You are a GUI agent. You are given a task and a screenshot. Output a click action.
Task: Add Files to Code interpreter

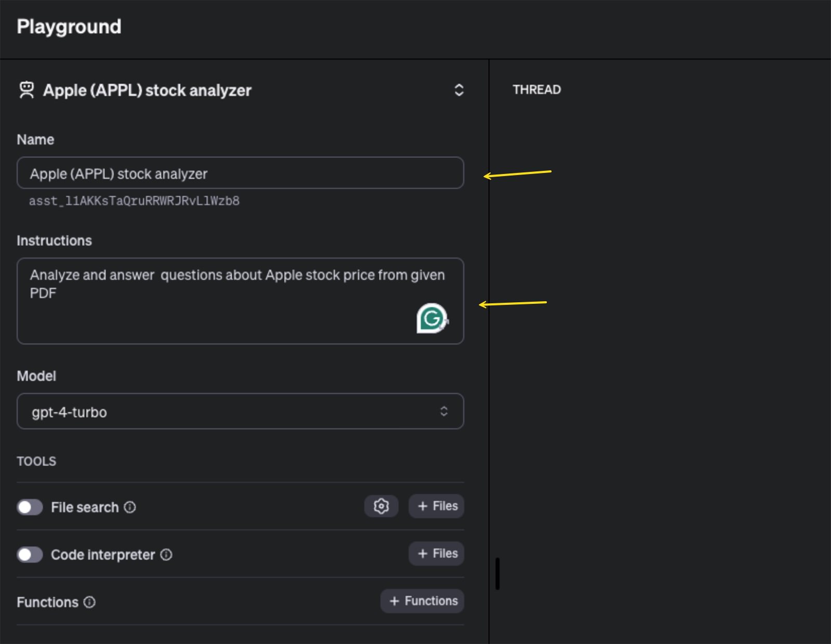point(436,554)
